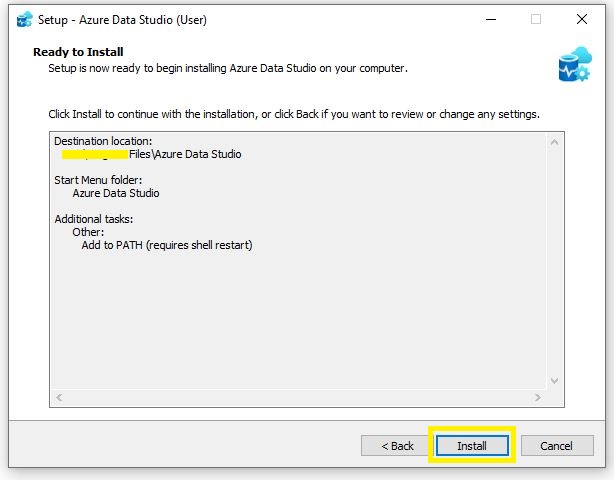Click the destination path ending in Files\Azure Data Studio
614x480 pixels.
[152, 154]
